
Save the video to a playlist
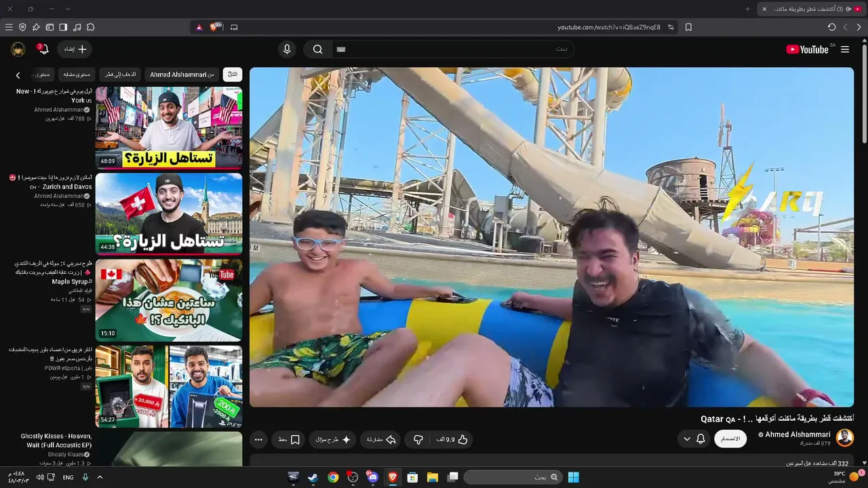pyautogui.click(x=290, y=440)
